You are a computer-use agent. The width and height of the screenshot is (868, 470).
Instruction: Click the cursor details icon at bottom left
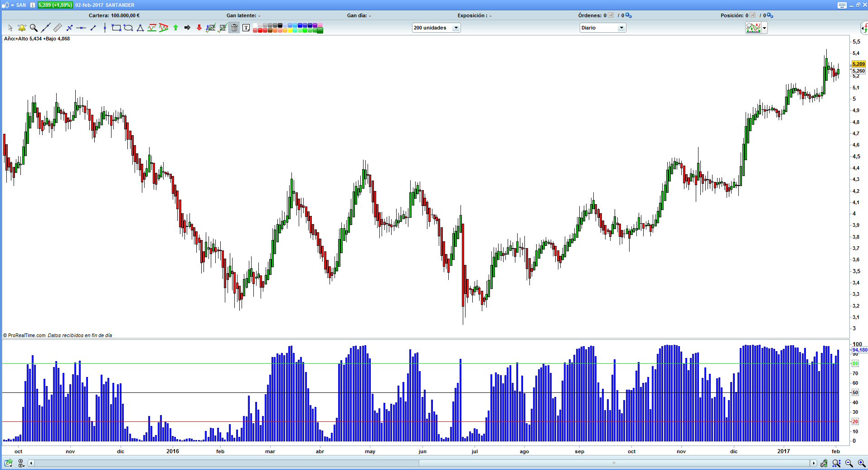21,463
